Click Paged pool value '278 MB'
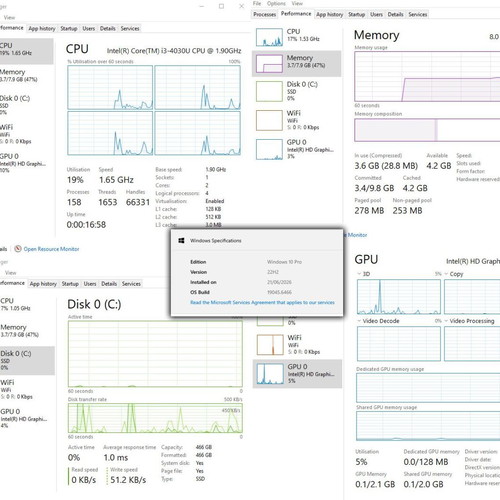The image size is (500, 500). pyautogui.click(x=369, y=211)
